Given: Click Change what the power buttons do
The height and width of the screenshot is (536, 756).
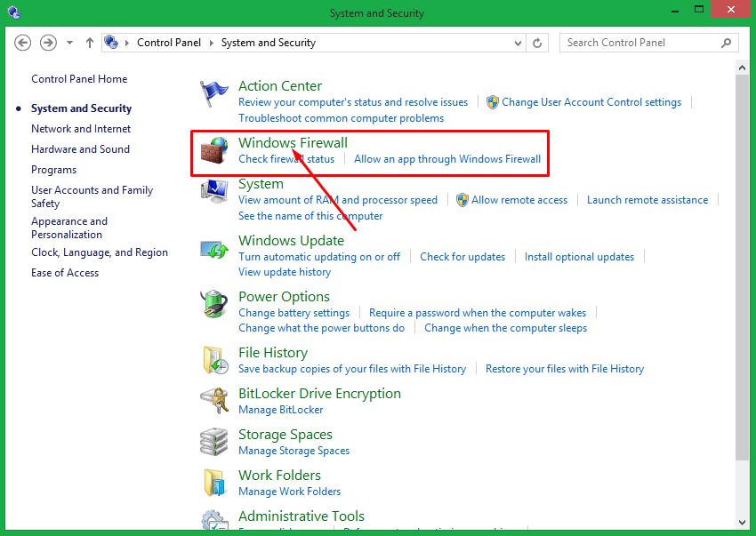Looking at the screenshot, I should 322,328.
